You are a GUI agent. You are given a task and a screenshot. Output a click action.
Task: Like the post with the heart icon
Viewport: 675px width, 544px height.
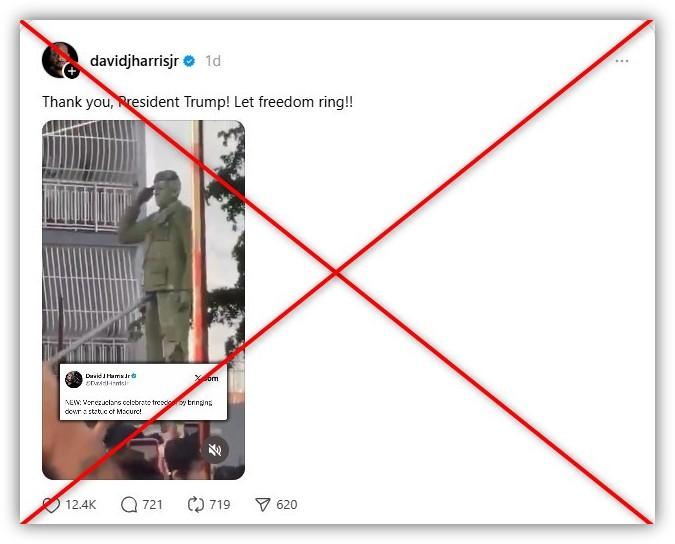pyautogui.click(x=51, y=505)
